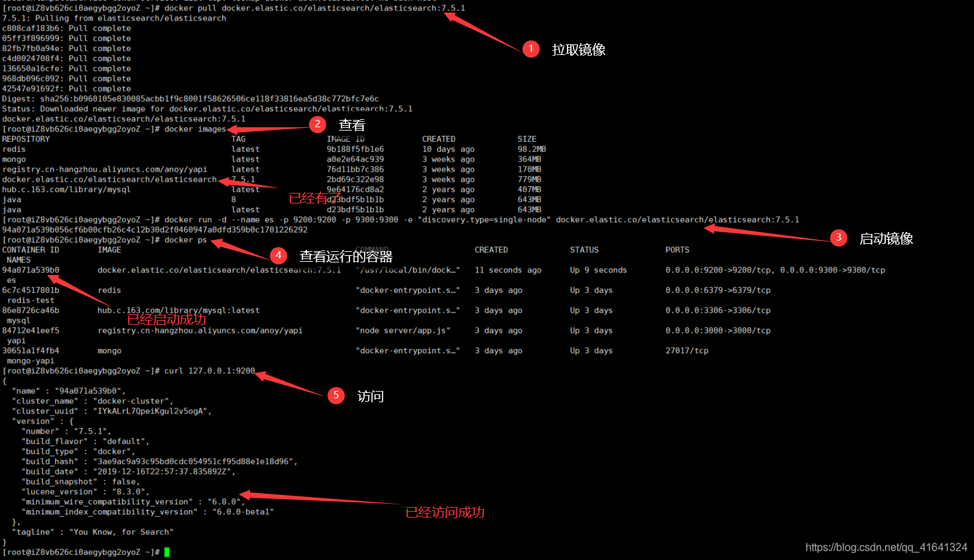Select the 'c4d0024708f4: Pull complete' line
This screenshot has height=560, width=974.
(66, 58)
